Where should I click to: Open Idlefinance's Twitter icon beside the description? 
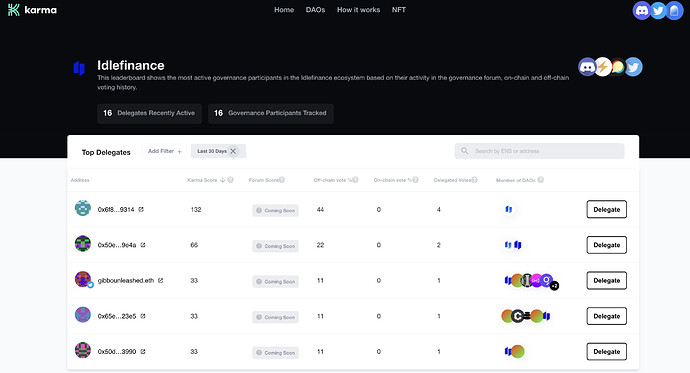pyautogui.click(x=633, y=67)
